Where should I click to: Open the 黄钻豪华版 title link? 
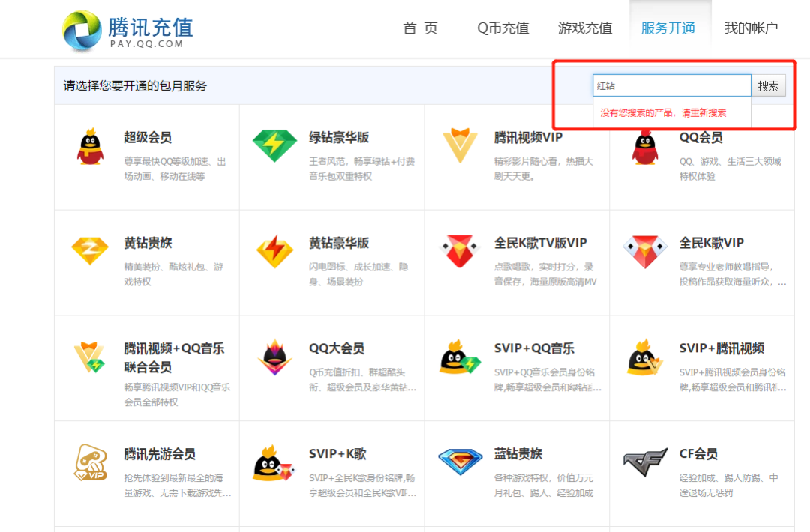tap(339, 243)
